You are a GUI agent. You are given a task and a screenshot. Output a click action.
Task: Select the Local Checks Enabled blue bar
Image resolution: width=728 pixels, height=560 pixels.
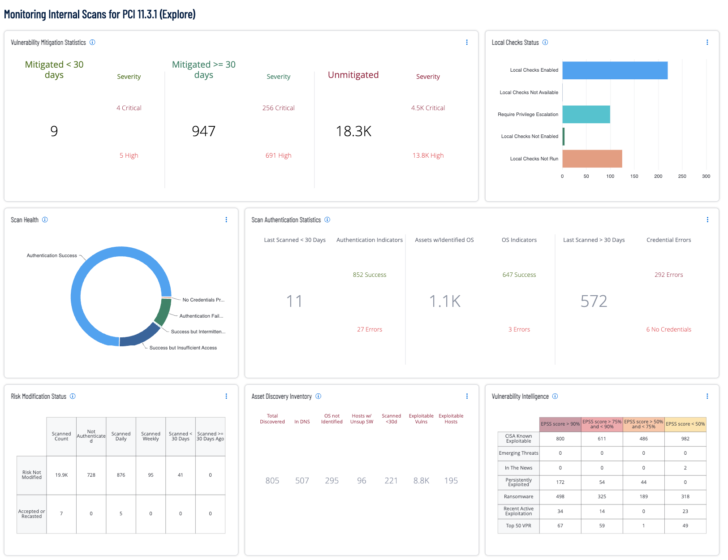(x=615, y=70)
